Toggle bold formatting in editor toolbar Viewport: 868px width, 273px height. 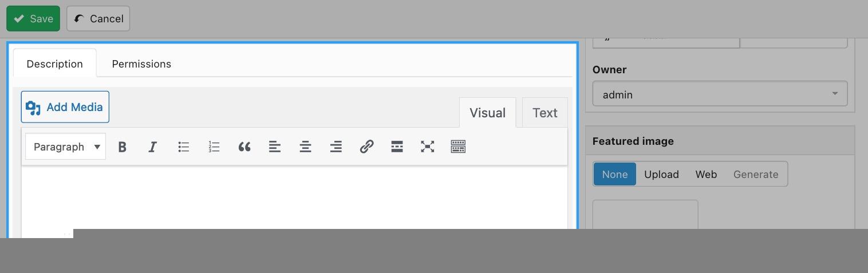122,147
